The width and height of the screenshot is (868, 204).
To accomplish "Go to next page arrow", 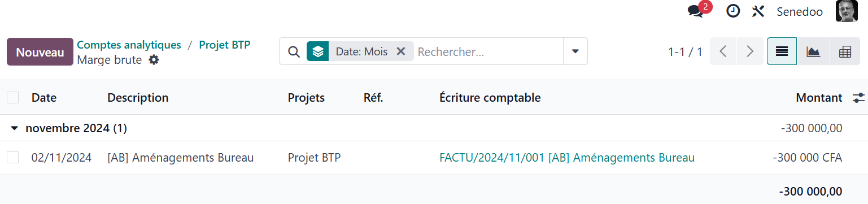I will tap(750, 51).
